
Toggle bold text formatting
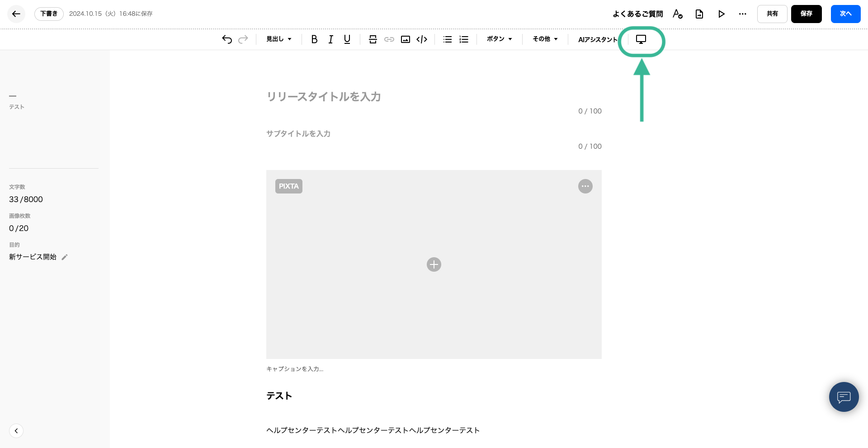point(314,39)
